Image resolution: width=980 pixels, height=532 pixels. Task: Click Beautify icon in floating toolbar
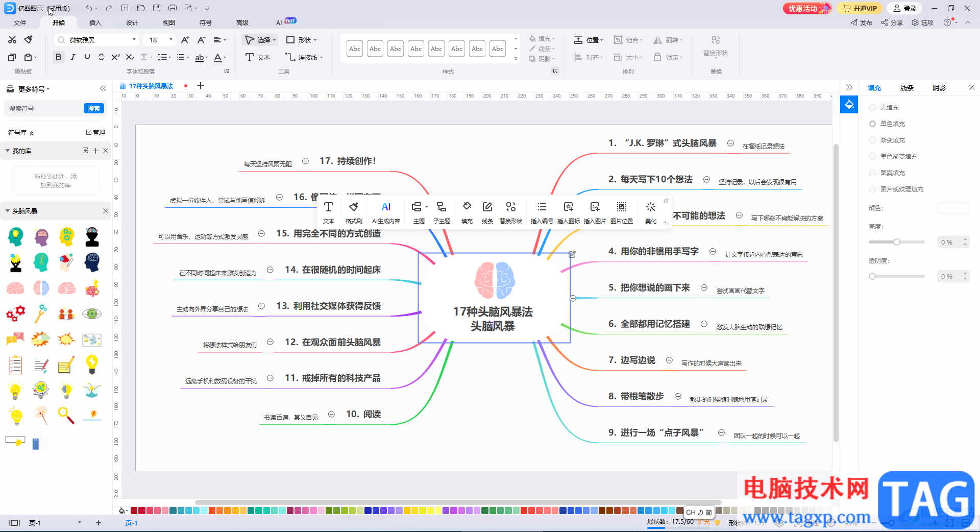pos(651,212)
